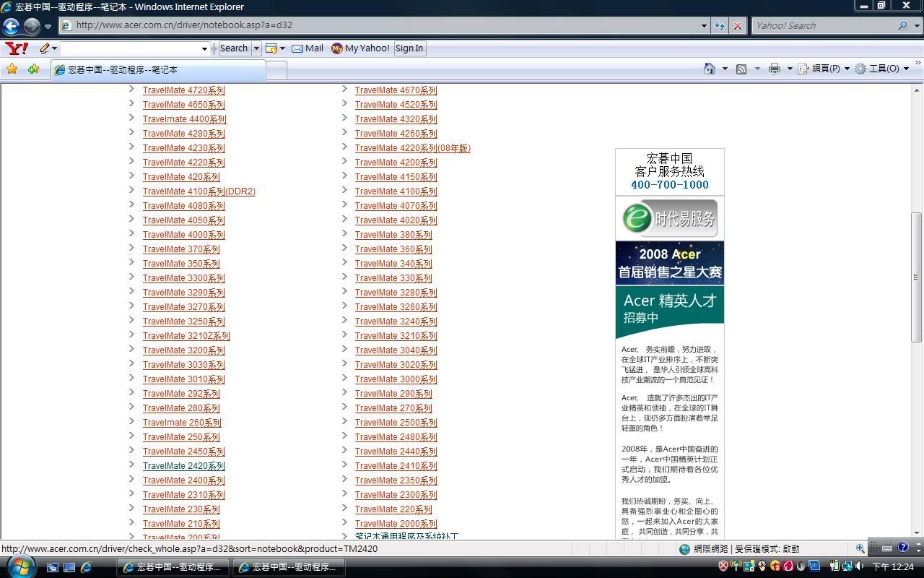Click the Print icon
Image resolution: width=924 pixels, height=578 pixels.
[775, 69]
